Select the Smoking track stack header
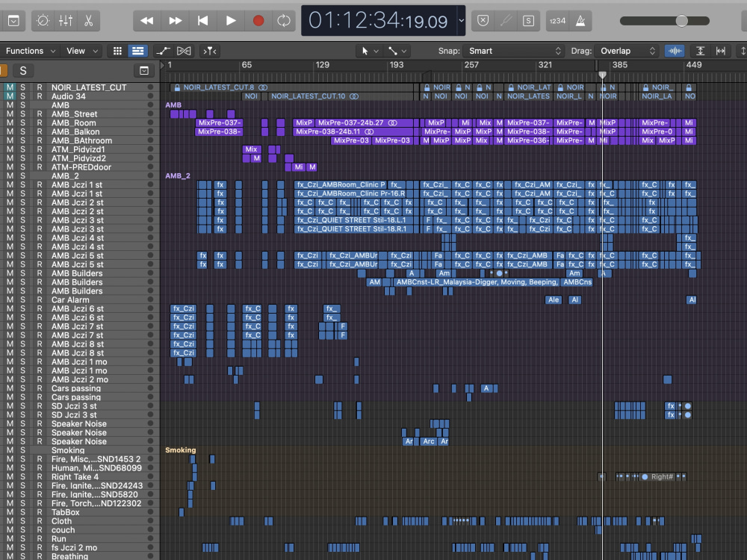 [68, 450]
